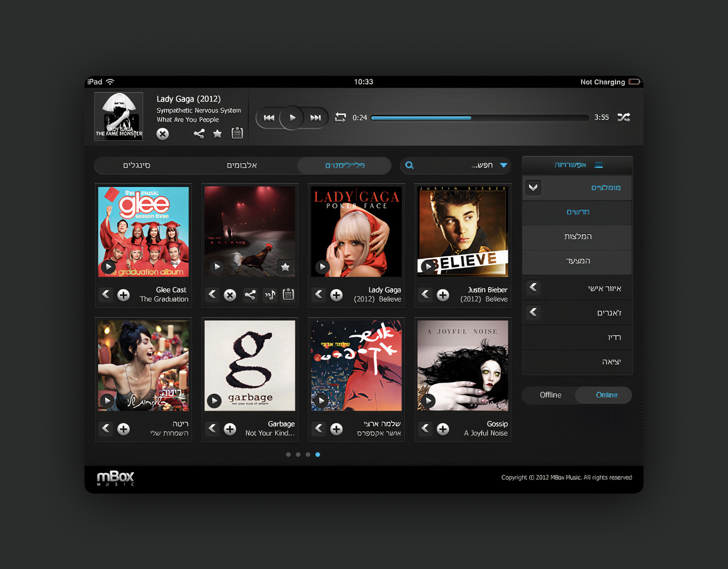Click music note icon under rooster album
Image resolution: width=728 pixels, height=569 pixels.
270,295
